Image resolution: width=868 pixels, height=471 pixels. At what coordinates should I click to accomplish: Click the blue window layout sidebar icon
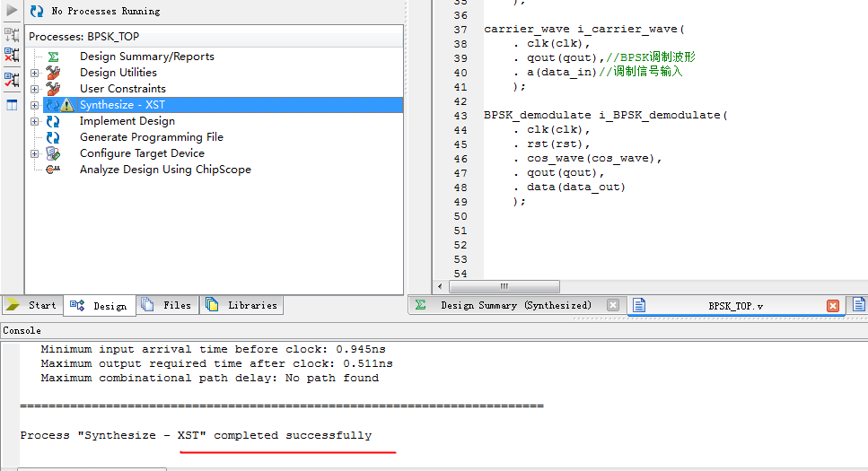pyautogui.click(x=12, y=105)
